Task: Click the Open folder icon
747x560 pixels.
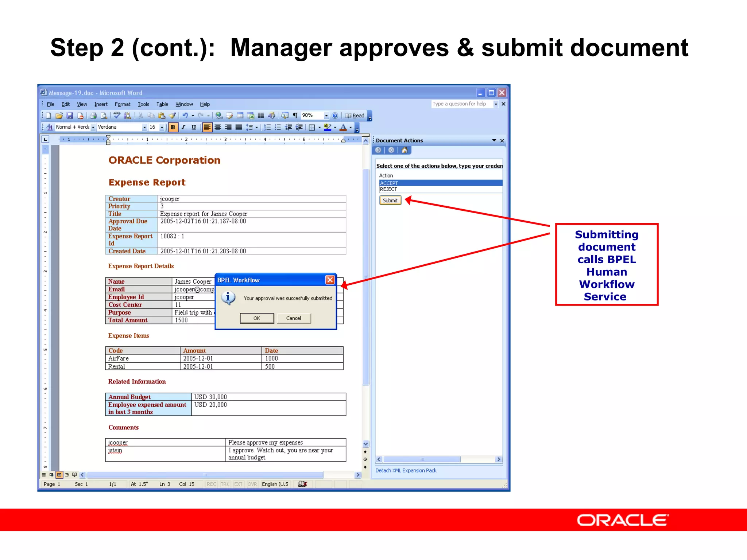Action: (x=59, y=116)
